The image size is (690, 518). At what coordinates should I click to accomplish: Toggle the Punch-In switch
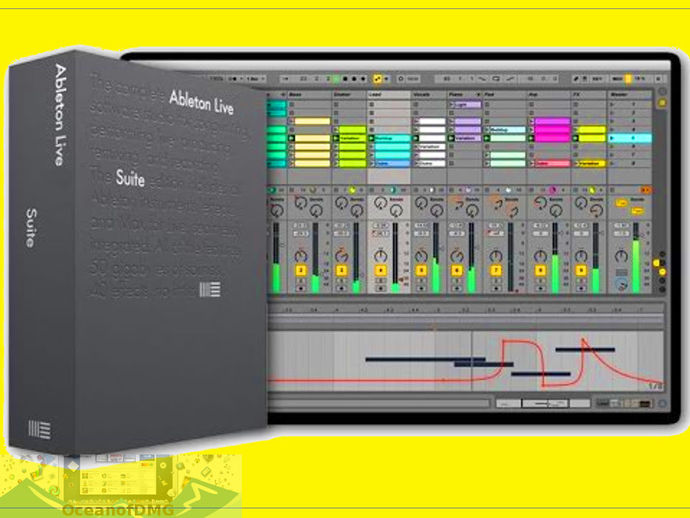click(x=483, y=79)
